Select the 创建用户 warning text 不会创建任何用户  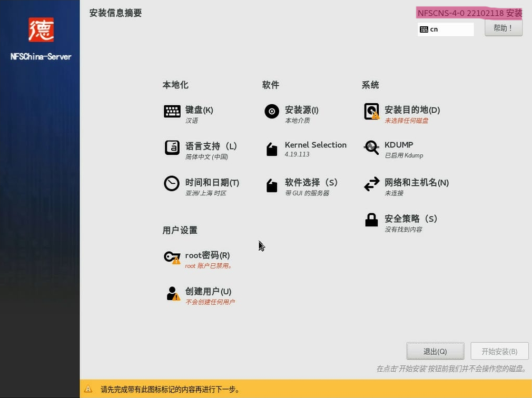tap(211, 302)
